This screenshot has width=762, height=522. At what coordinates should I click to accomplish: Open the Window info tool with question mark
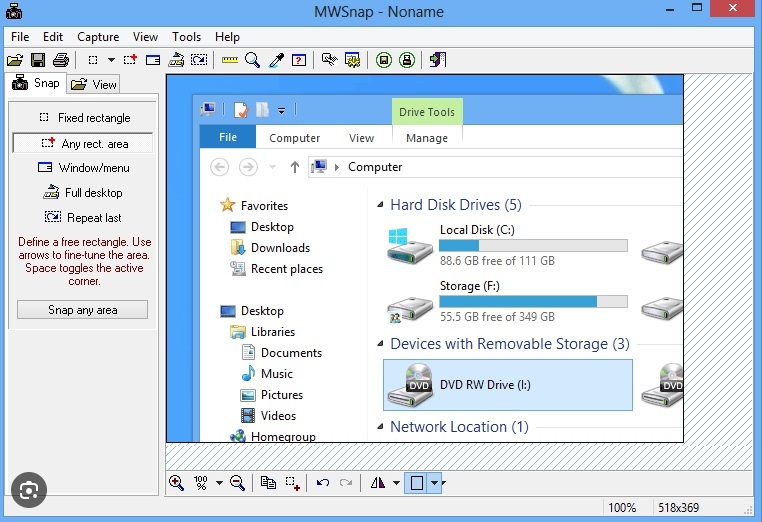tap(299, 60)
